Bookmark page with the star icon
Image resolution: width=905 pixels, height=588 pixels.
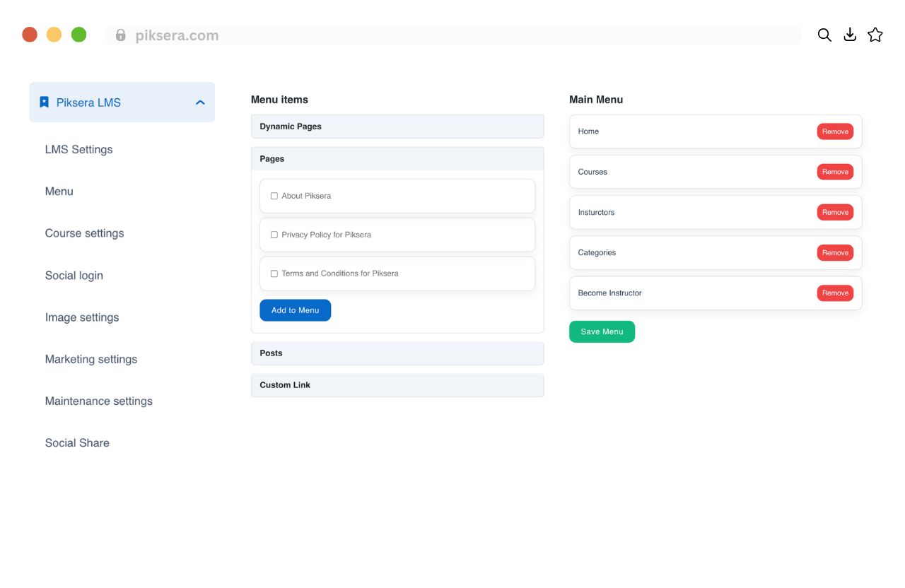coord(875,35)
